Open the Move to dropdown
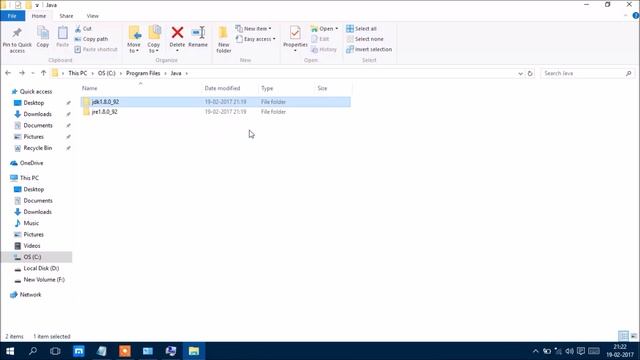This screenshot has height=360, width=640. (134, 40)
